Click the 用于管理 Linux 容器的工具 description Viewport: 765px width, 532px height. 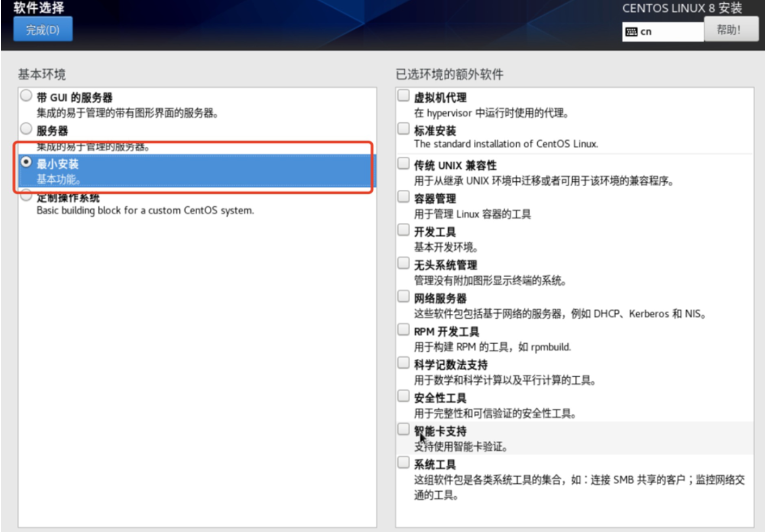click(473, 214)
